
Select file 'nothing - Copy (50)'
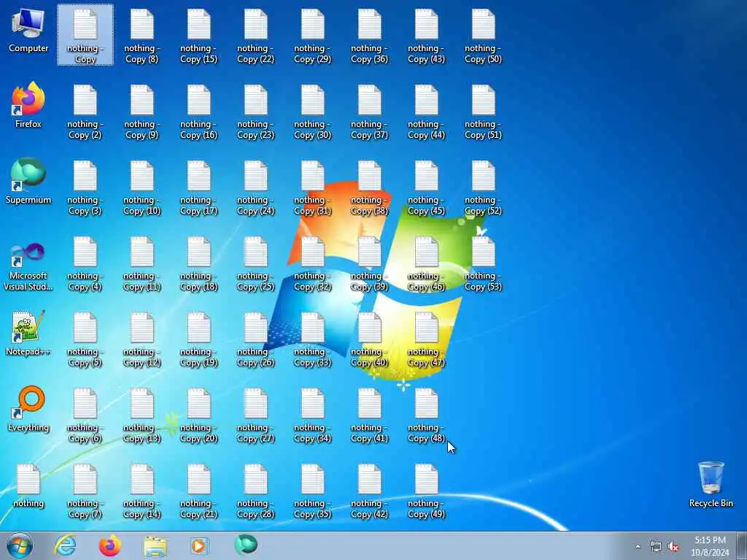pos(483,36)
